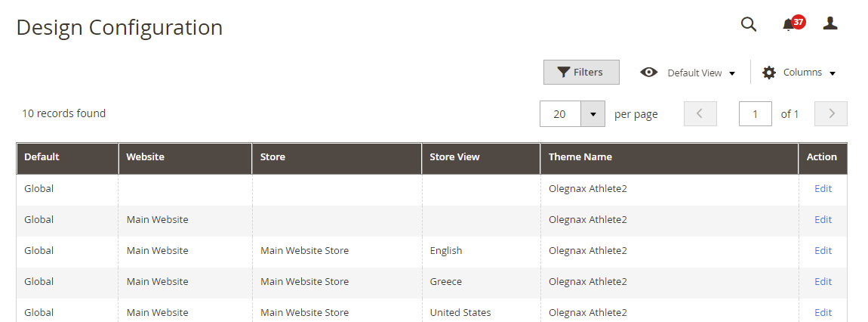This screenshot has height=322, width=868.
Task: Click the eye icon for Default View
Action: [649, 72]
